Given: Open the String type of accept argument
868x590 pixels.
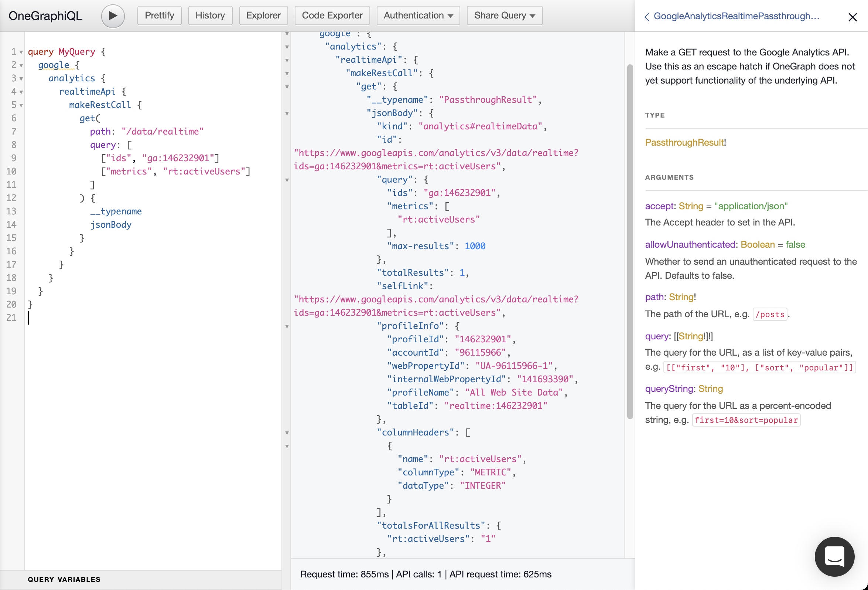Looking at the screenshot, I should 691,206.
